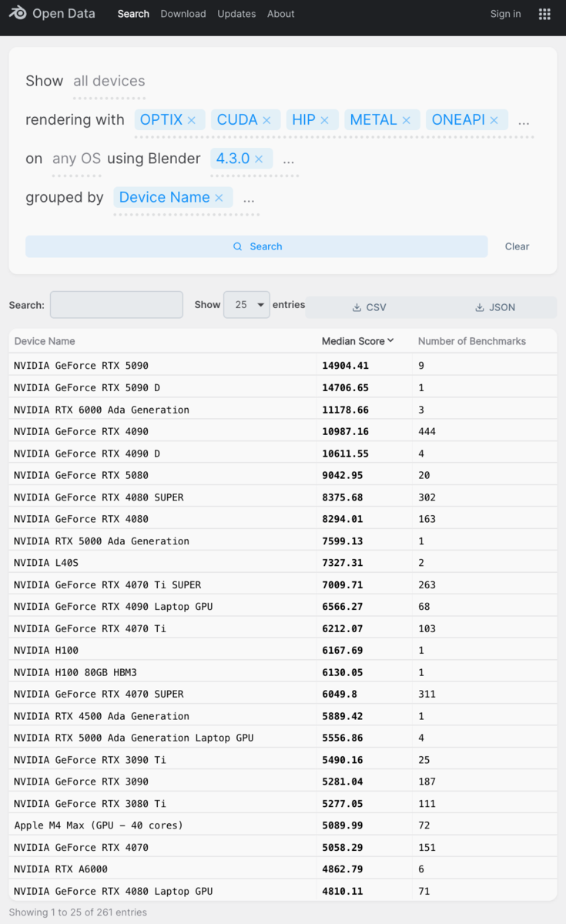Download results as CSV
The width and height of the screenshot is (566, 924).
coord(369,307)
